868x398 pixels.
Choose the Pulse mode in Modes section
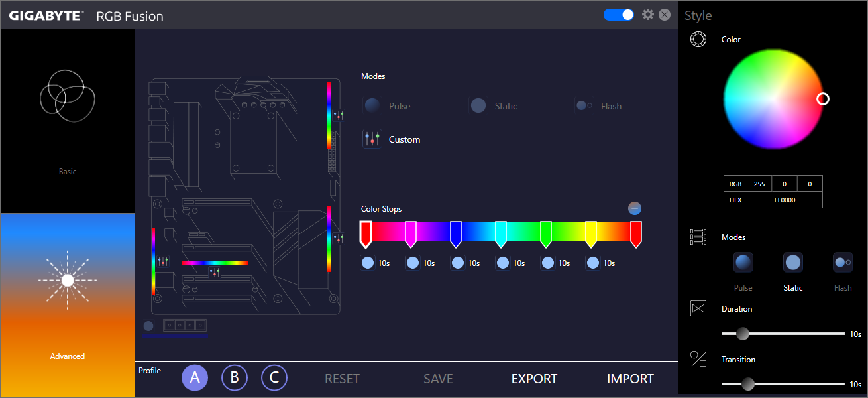click(373, 106)
